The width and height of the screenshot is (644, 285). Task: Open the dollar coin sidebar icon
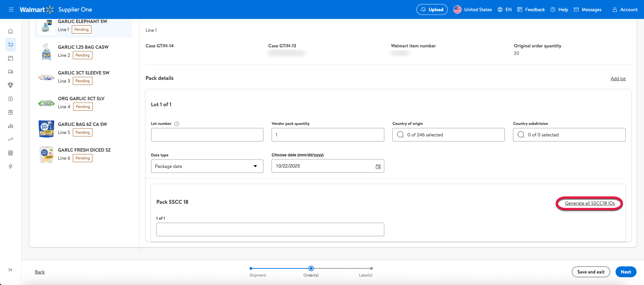coord(10,99)
